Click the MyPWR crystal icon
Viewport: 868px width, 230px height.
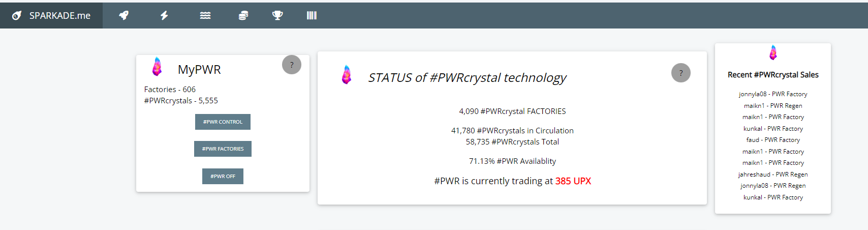click(158, 67)
